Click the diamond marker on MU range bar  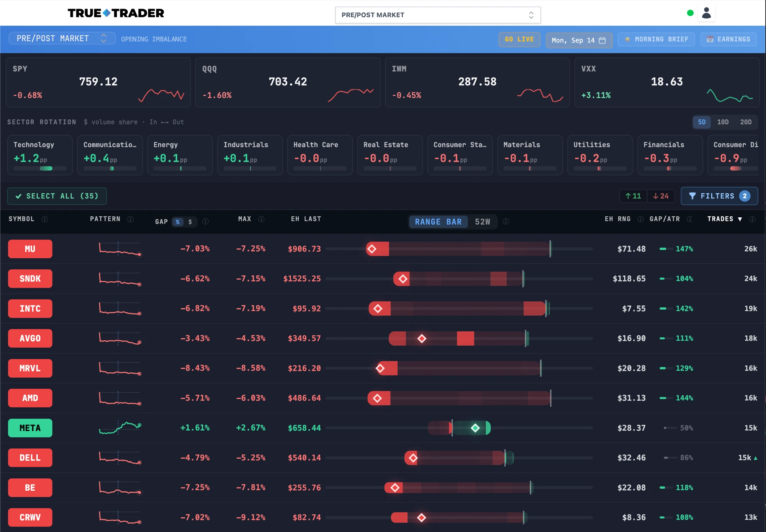tap(372, 249)
